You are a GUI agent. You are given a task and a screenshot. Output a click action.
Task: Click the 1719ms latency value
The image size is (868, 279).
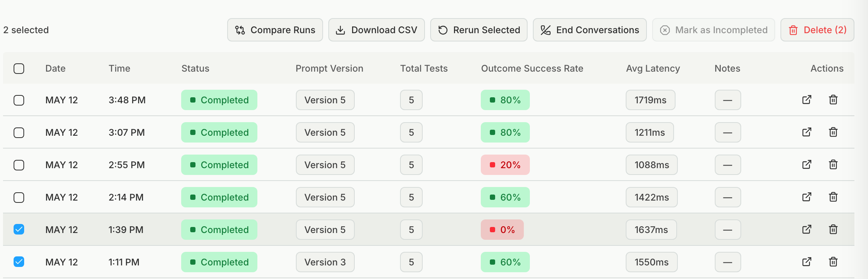tap(651, 100)
